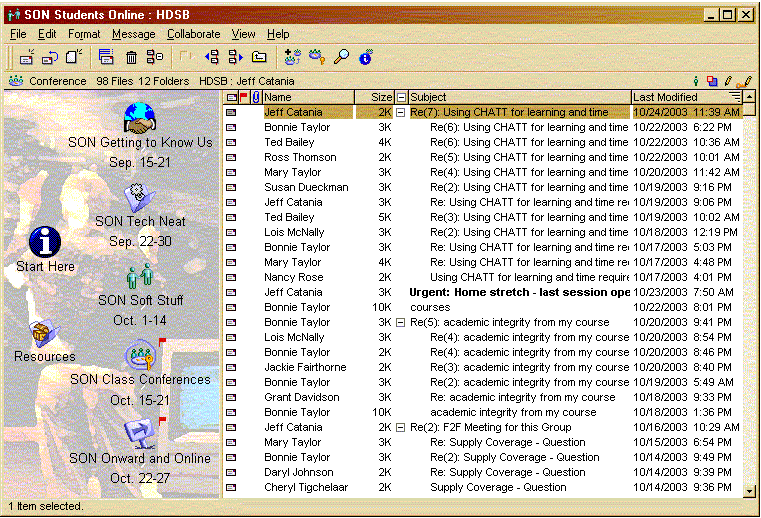Open the Message menu
Image resolution: width=761 pixels, height=518 pixels.
click(x=133, y=34)
